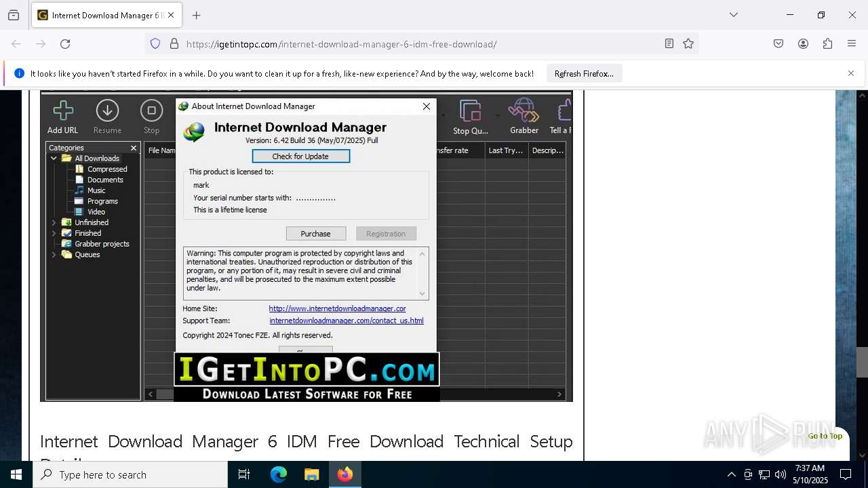Show site security info via padlock
Image resolution: width=868 pixels, height=488 pixels.
click(174, 44)
